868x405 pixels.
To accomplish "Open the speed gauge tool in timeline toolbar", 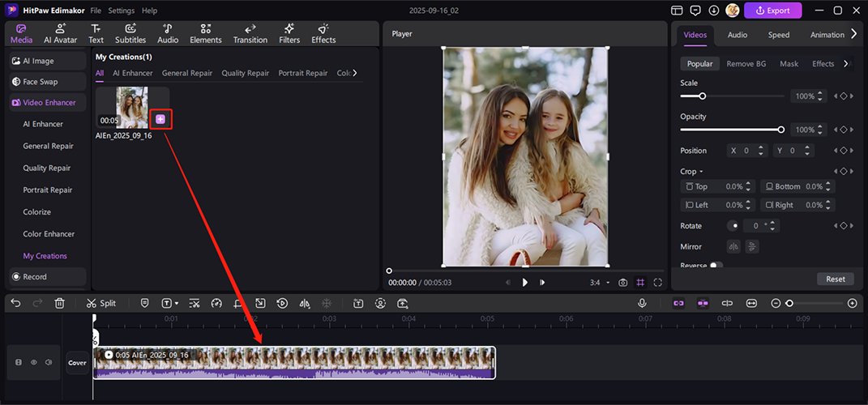I will 216,303.
